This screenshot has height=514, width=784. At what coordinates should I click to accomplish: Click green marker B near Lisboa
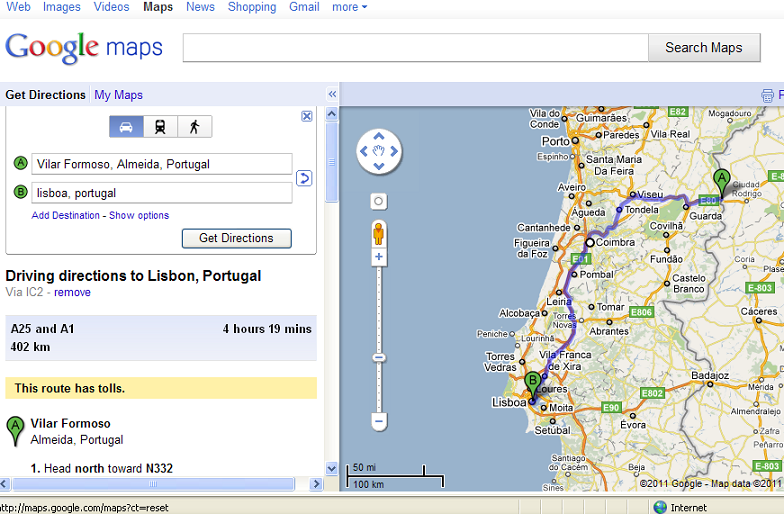532,384
